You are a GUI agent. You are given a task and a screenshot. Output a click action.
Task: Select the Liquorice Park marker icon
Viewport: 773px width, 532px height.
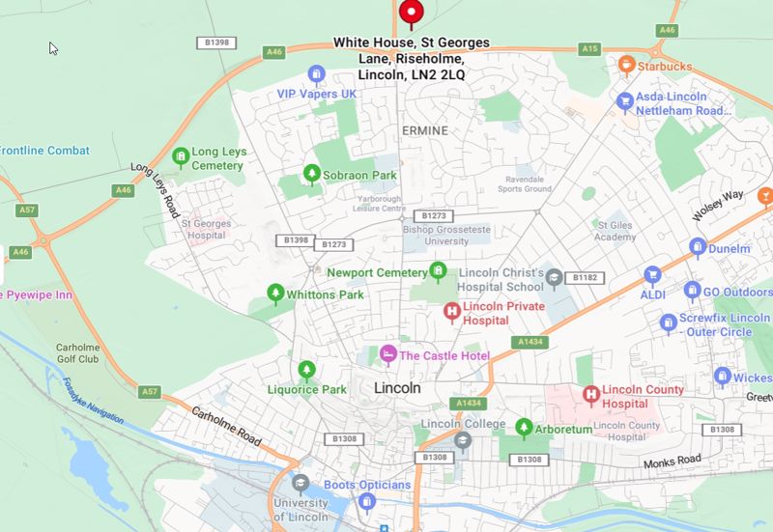coord(306,371)
